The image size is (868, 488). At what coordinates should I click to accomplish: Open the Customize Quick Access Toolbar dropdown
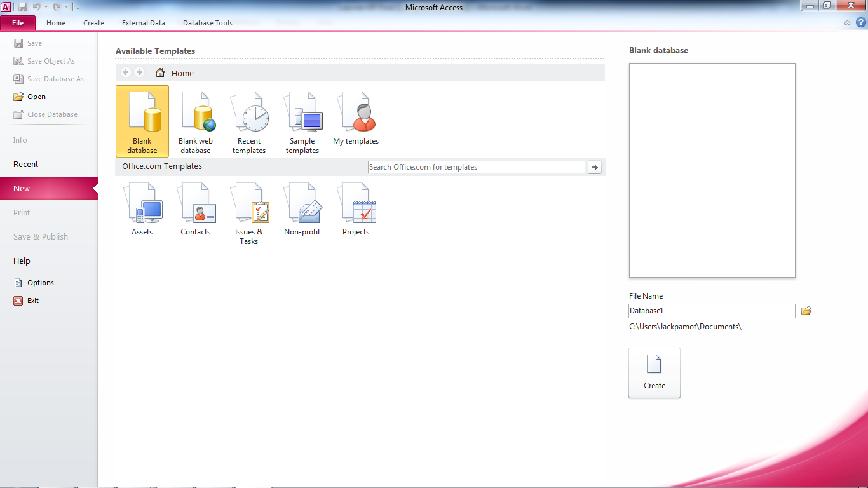[x=78, y=8]
